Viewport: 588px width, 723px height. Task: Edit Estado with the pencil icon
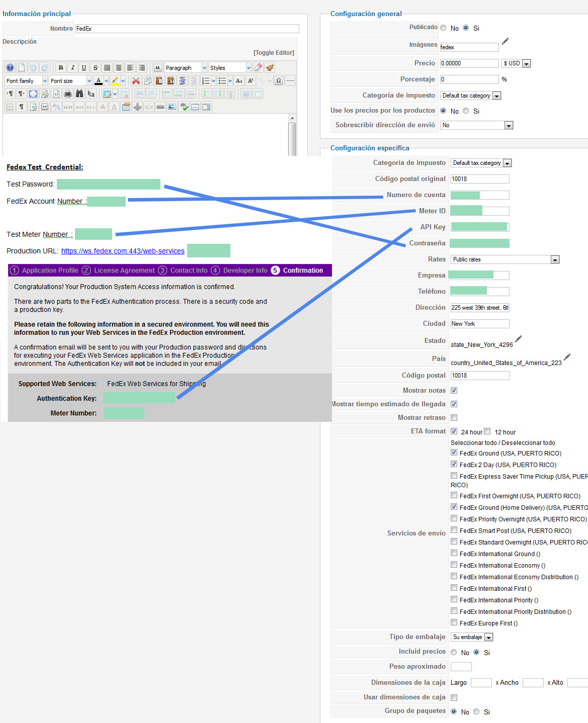(x=519, y=338)
